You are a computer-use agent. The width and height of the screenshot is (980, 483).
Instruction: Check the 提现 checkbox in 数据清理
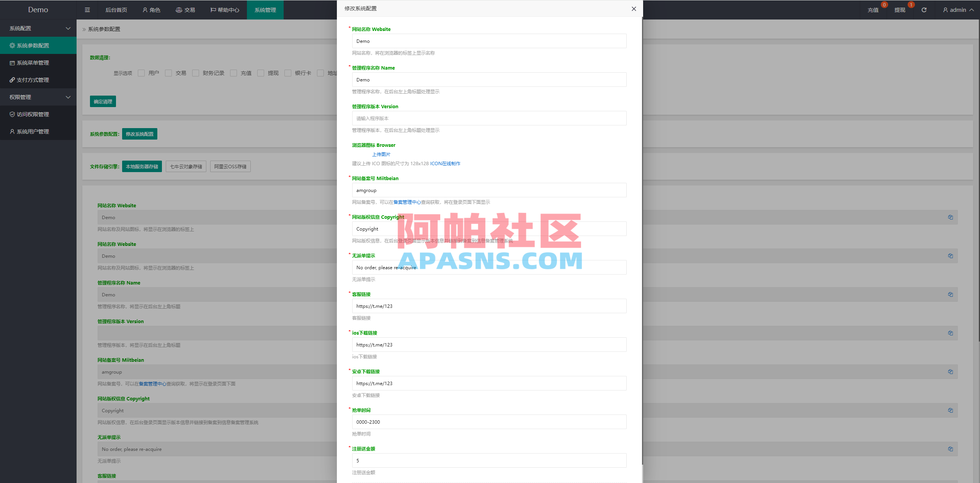pos(261,73)
